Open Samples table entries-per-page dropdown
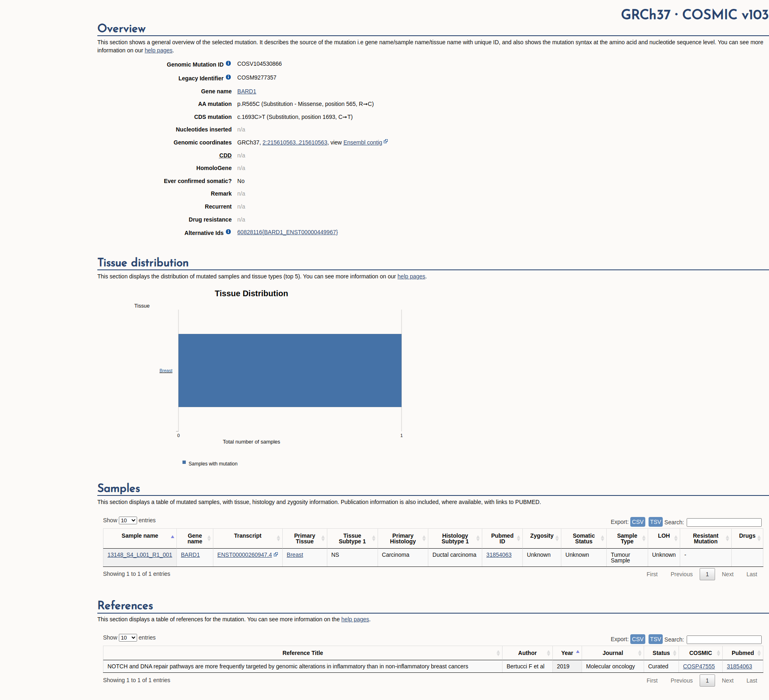This screenshot has height=700, width=769. [128, 520]
